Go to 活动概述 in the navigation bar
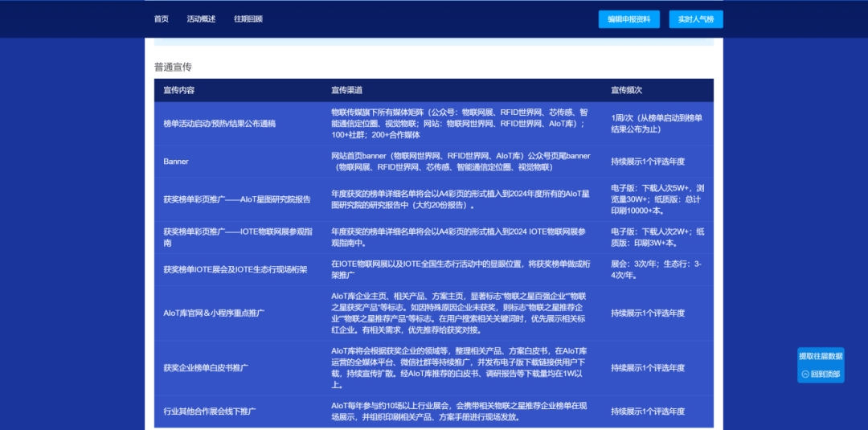 coord(201,18)
